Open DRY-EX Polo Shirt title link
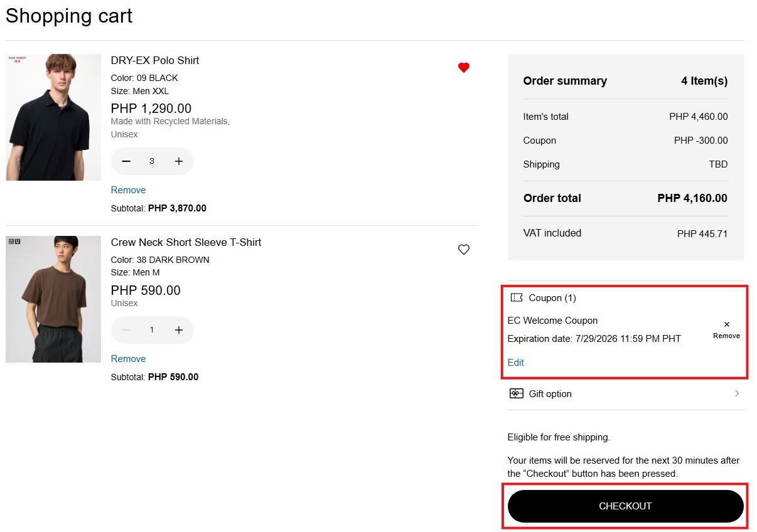 pos(155,60)
